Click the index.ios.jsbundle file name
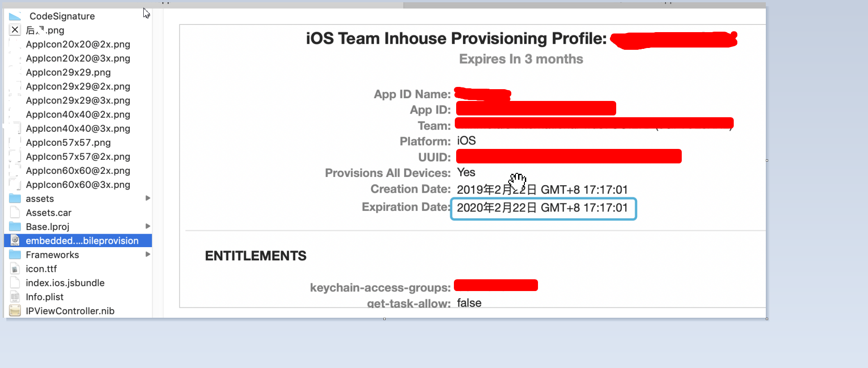The image size is (868, 368). click(x=65, y=283)
